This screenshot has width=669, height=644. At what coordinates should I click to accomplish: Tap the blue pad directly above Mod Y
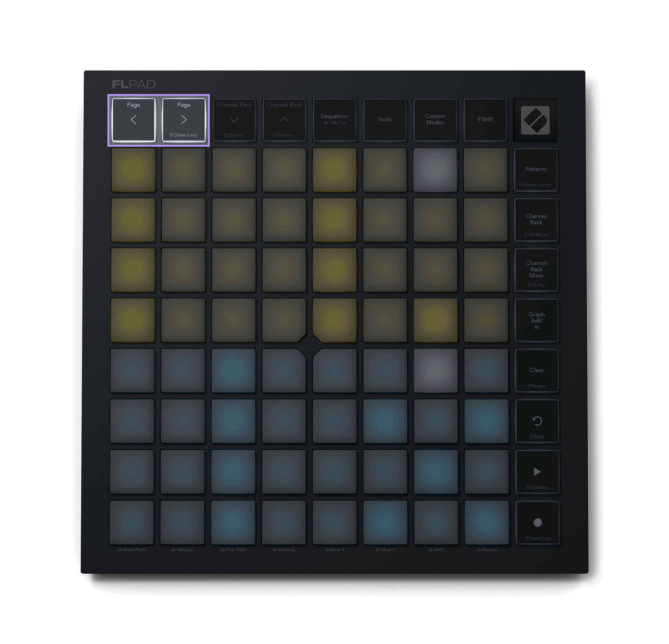coord(385,523)
